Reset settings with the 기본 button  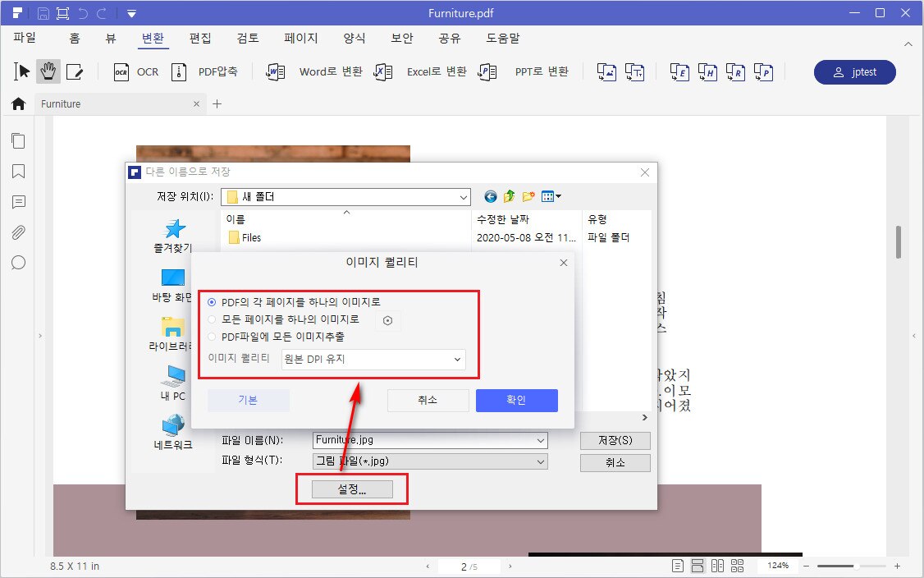pyautogui.click(x=248, y=401)
